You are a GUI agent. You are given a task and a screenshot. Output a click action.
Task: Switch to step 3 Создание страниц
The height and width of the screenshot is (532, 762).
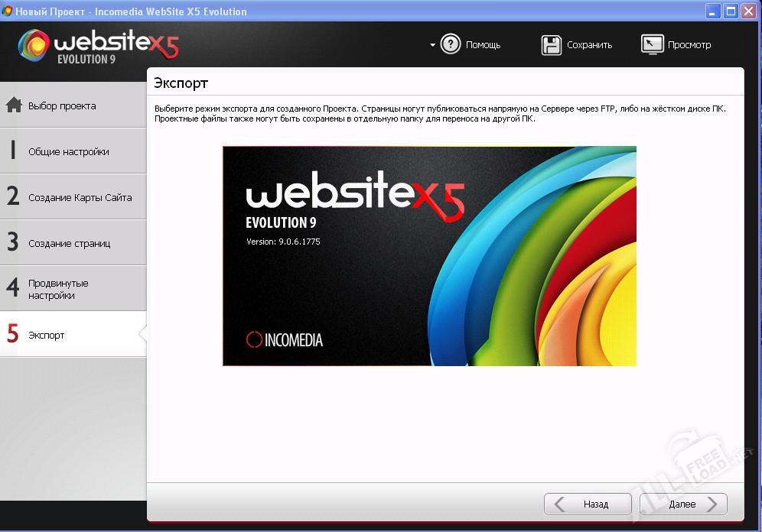tap(69, 243)
